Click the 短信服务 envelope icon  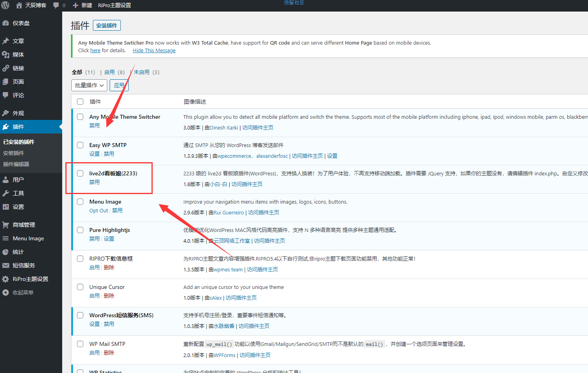[6, 265]
